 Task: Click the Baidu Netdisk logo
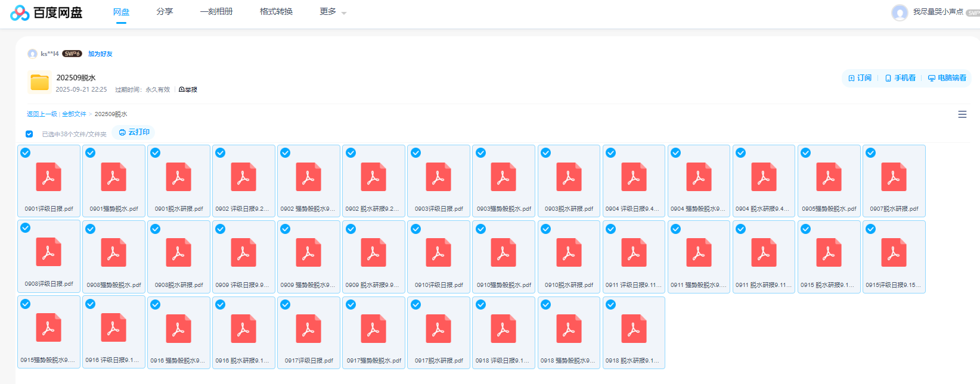click(46, 13)
